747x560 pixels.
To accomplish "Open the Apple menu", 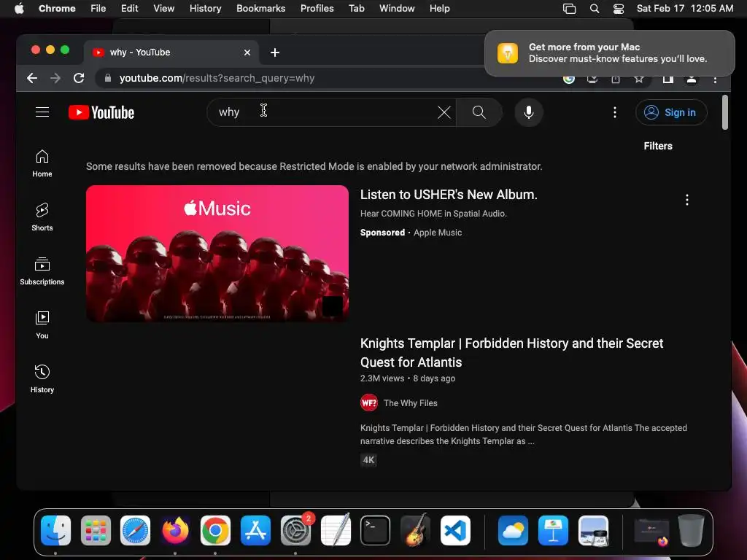I will click(19, 9).
